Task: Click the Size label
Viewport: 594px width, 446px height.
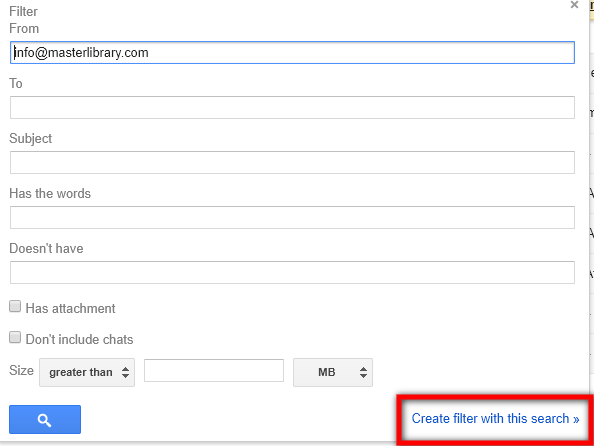Action: point(22,370)
